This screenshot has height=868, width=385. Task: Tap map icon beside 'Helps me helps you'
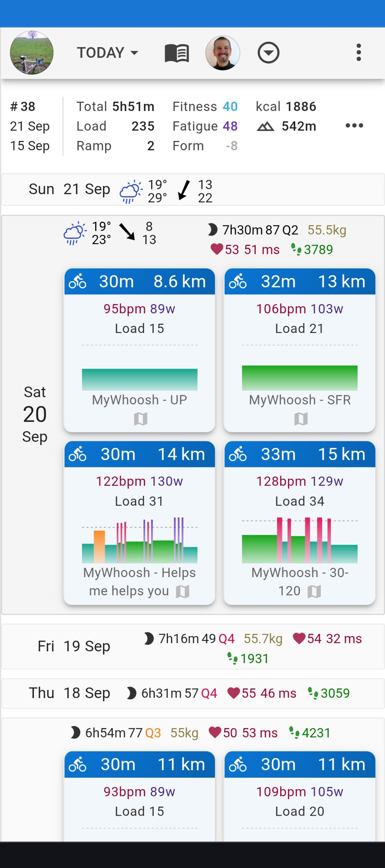(x=183, y=591)
